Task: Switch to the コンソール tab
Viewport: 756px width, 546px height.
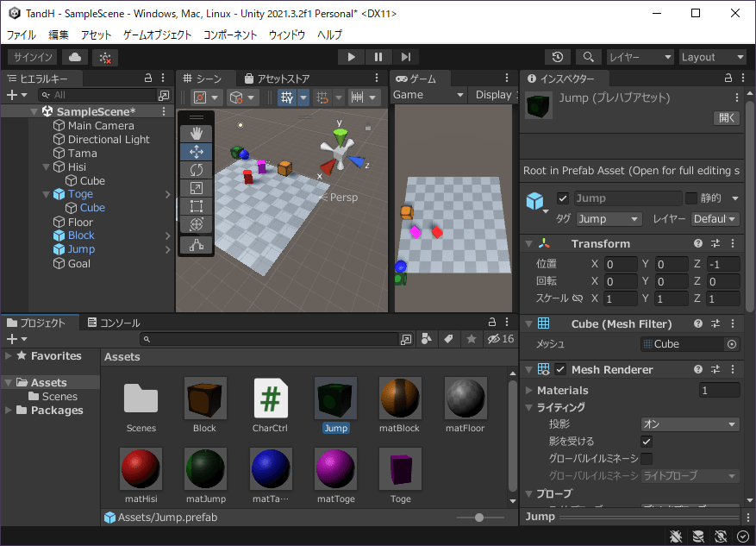Action: pos(114,323)
